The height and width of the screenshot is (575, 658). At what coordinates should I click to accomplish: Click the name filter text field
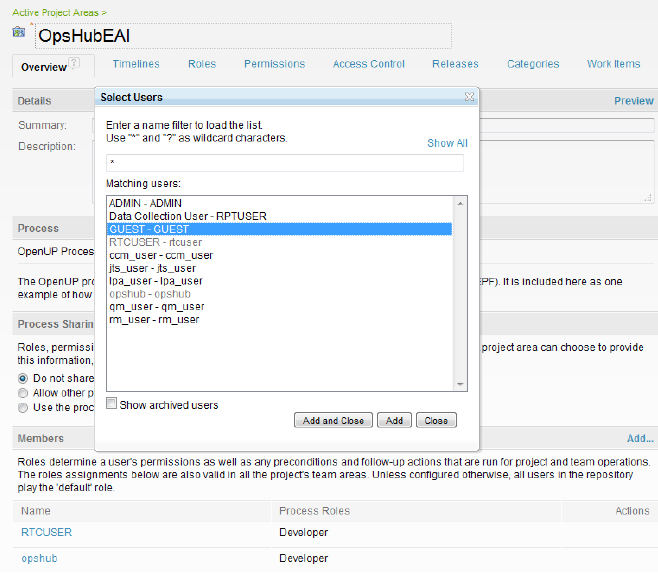285,163
